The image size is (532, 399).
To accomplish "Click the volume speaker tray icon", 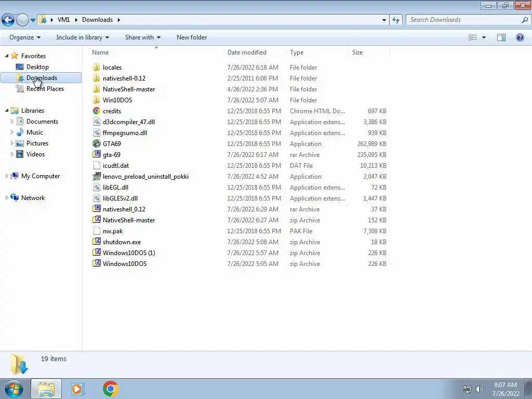I will [479, 389].
